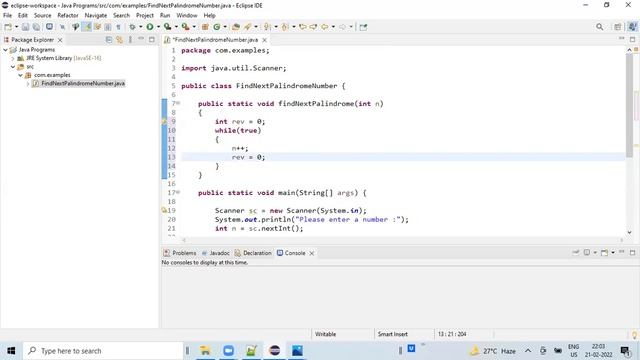Click the New Java Package icon

205,27
